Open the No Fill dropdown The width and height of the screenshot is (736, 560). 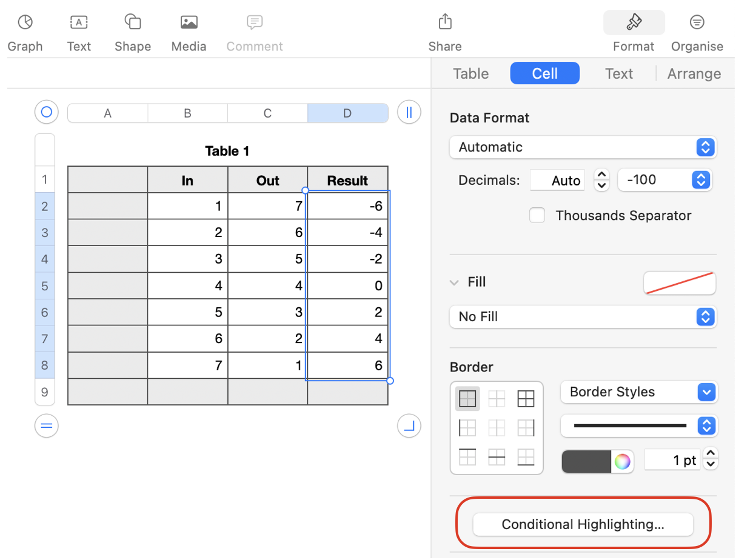583,317
